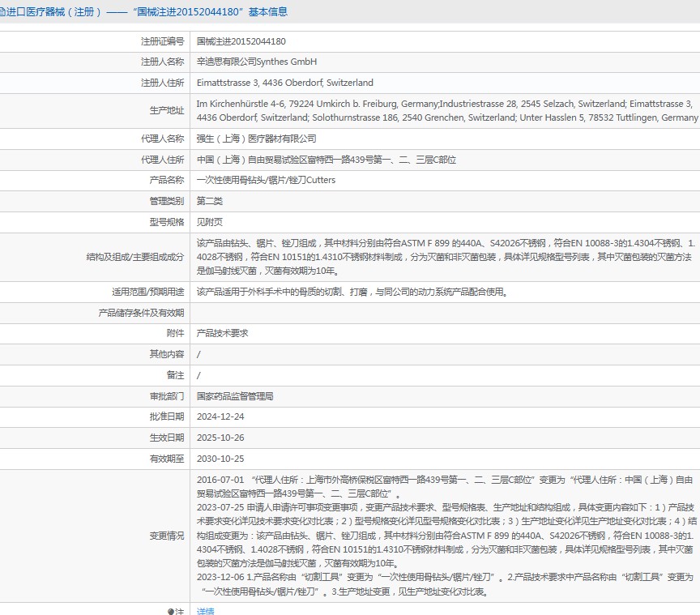Viewport: 700px width, 615px height.
Task: Select attachment value 产品技术要求
Action: [222, 333]
